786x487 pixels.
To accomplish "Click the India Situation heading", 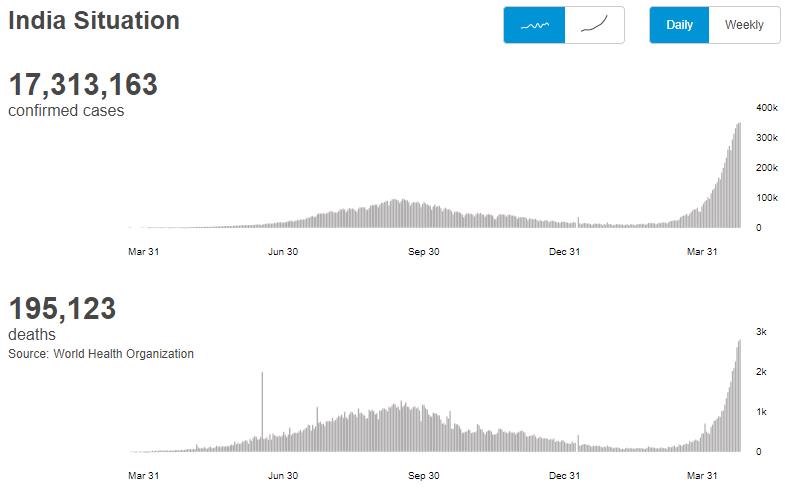I will pyautogui.click(x=94, y=21).
